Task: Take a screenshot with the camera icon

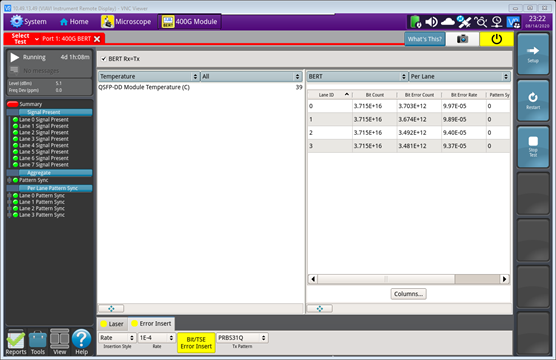Action: click(462, 39)
